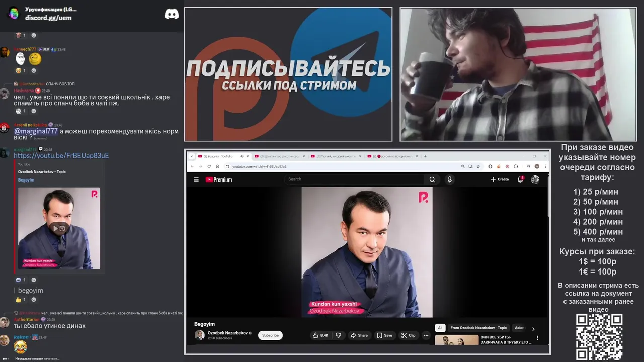The image size is (644, 362).
Task: Click the Authoritarian username near the bottom
Action: (27, 319)
